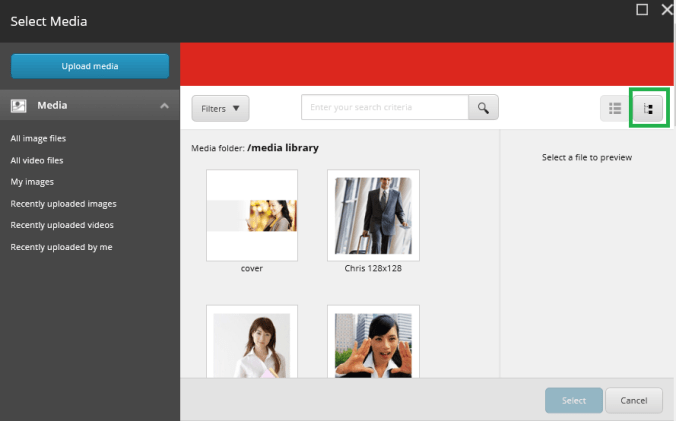Select the woman with raised hands thumbnail
The height and width of the screenshot is (421, 676).
pos(373,345)
